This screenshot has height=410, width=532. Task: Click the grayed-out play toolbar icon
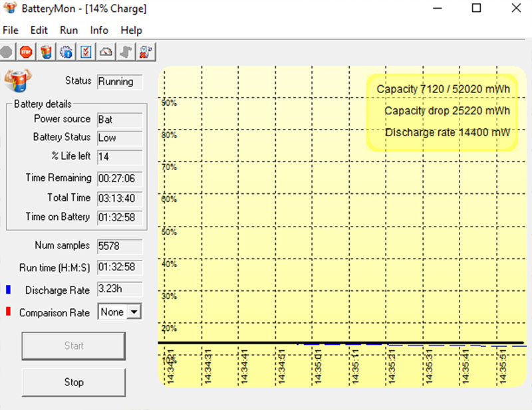click(x=7, y=51)
